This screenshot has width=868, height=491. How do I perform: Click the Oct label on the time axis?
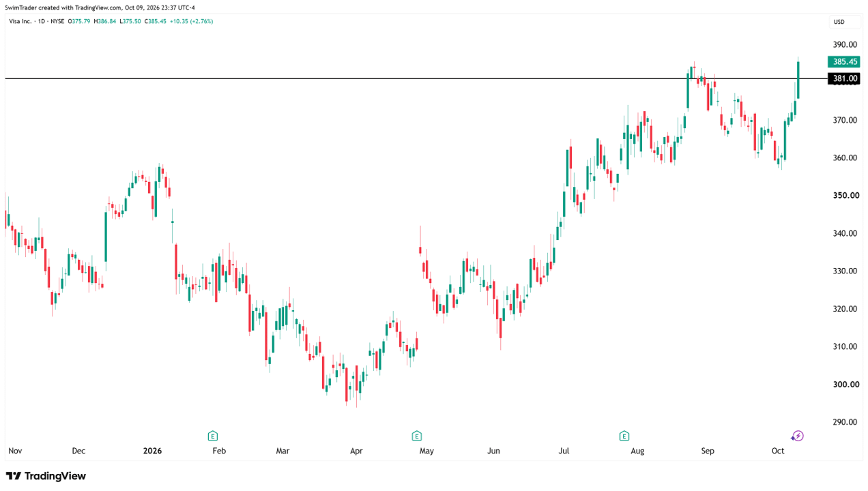pos(777,451)
